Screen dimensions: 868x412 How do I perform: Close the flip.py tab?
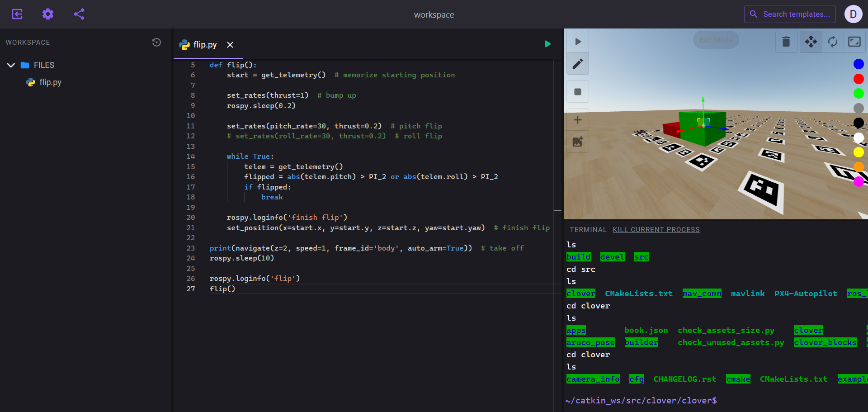[230, 44]
